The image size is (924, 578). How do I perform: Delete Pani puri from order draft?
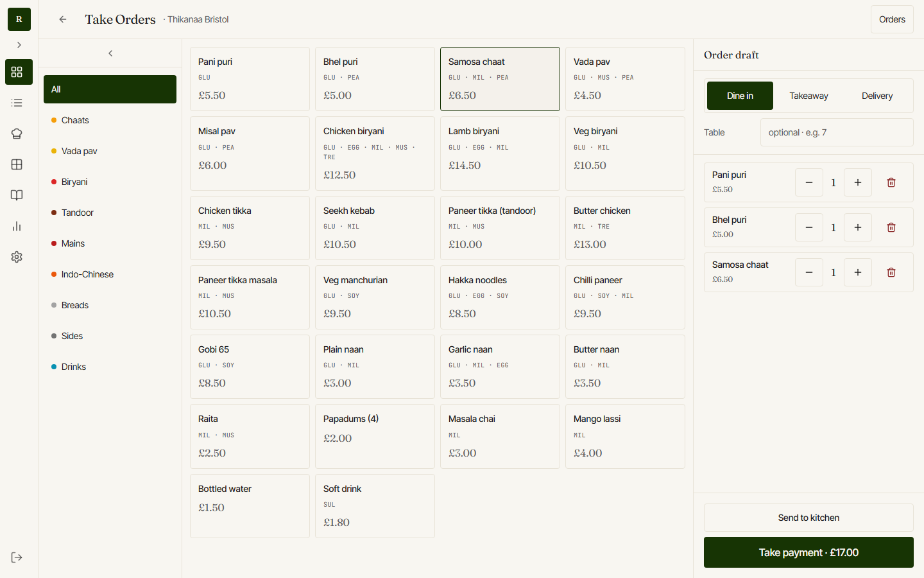pyautogui.click(x=891, y=182)
